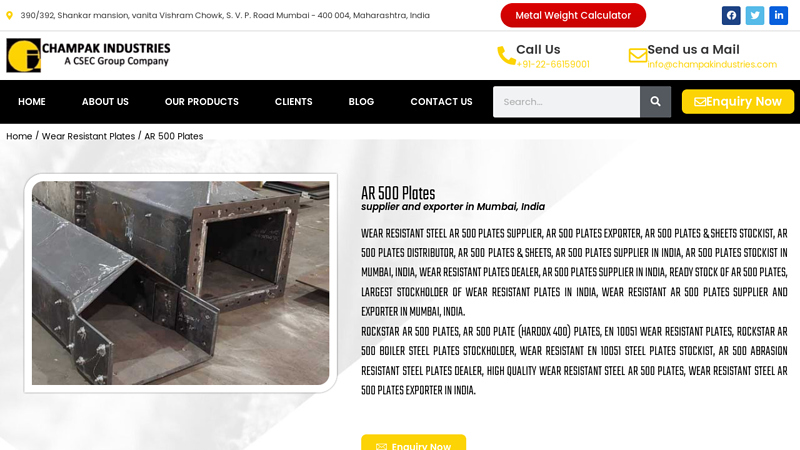Click the info@champakindustries.com email link

point(712,64)
